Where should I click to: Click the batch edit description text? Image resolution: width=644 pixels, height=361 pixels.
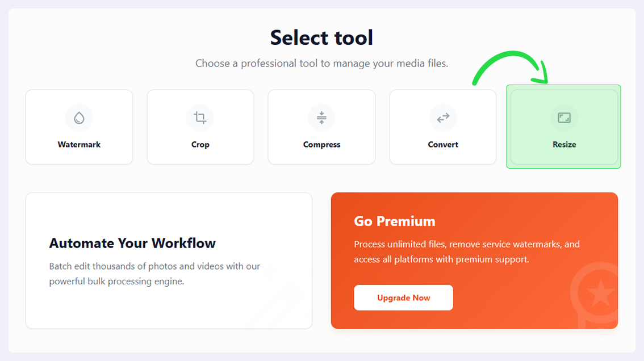click(x=154, y=274)
